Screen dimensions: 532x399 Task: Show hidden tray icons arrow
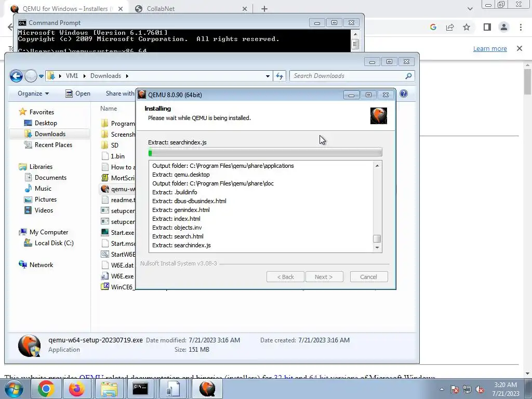[442, 389]
